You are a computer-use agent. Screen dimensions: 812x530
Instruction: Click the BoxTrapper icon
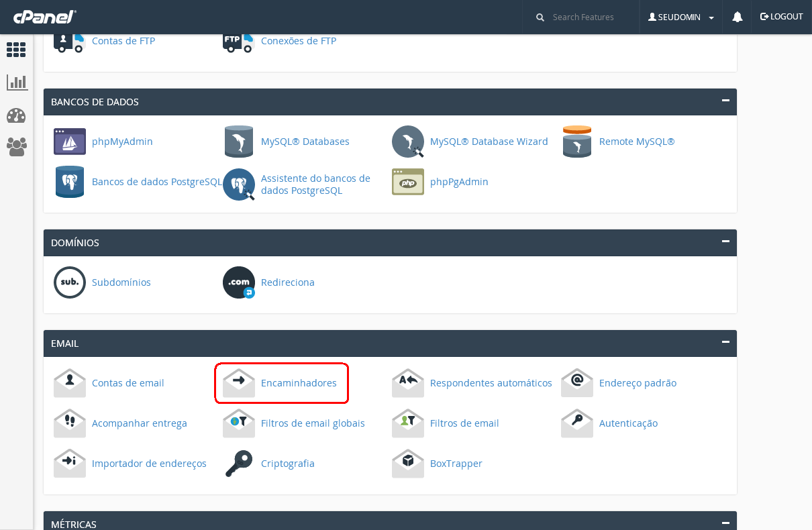(x=408, y=464)
